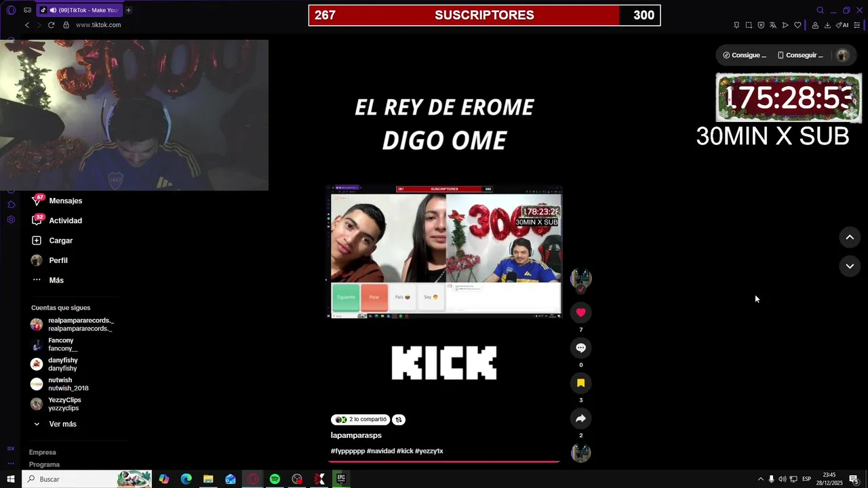The height and width of the screenshot is (488, 868).
Task: Open browser tab search magnifier
Action: point(820,10)
